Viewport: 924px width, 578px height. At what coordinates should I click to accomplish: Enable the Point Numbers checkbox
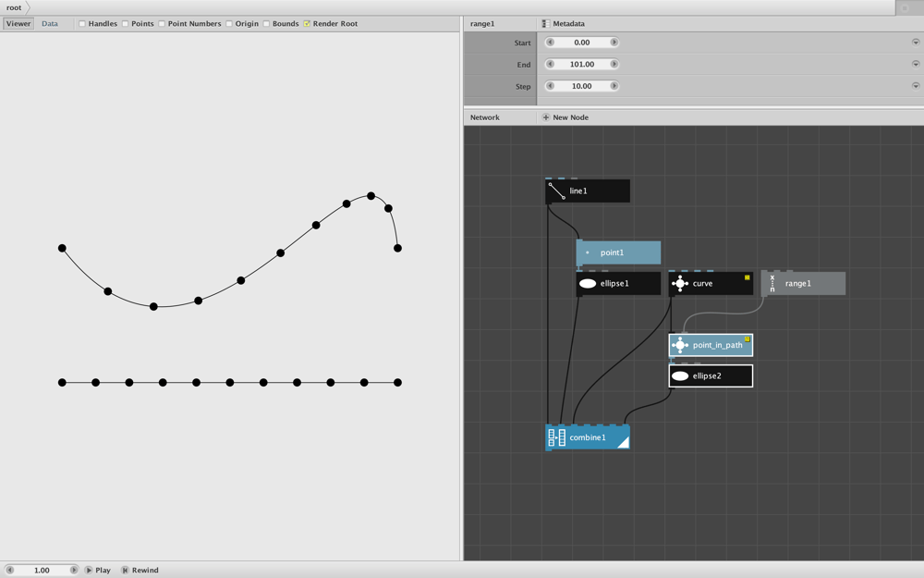click(x=162, y=24)
